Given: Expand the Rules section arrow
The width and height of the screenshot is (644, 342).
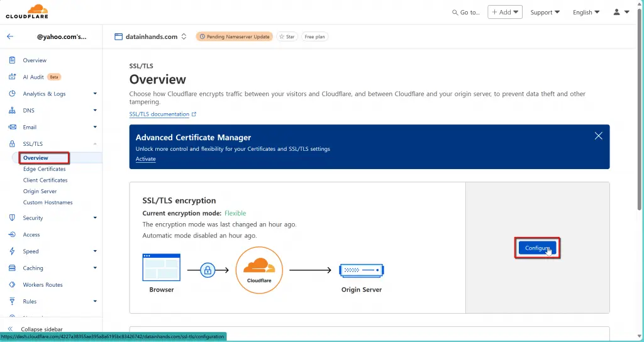Looking at the screenshot, I should pyautogui.click(x=95, y=301).
